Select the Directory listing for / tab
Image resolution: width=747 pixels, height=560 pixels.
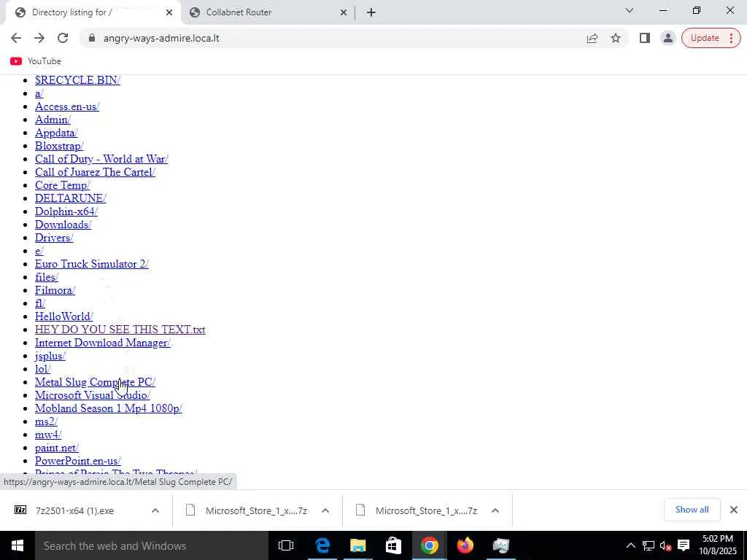(x=90, y=12)
